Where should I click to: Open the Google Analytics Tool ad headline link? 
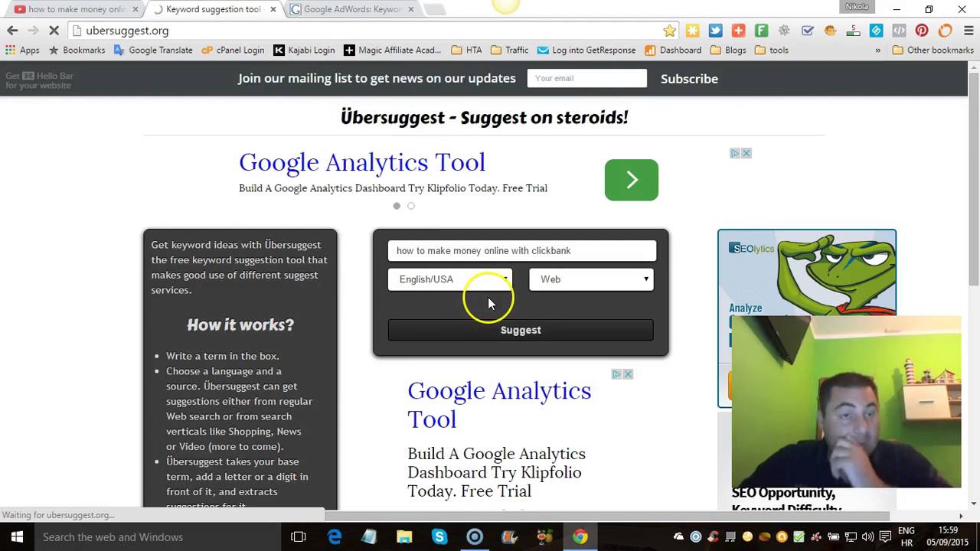tap(362, 162)
